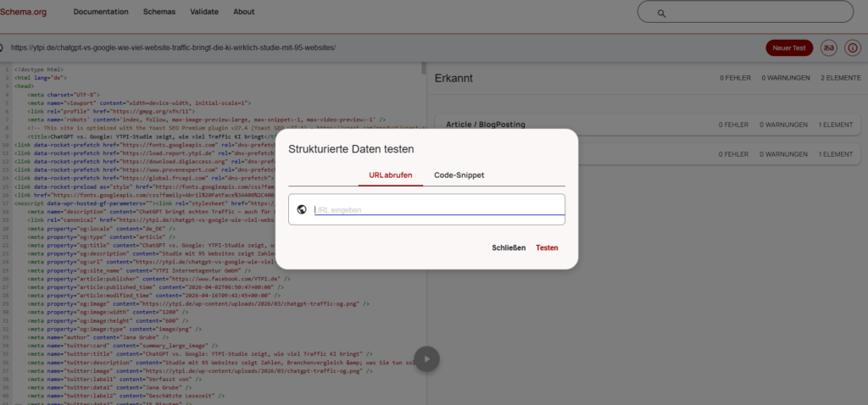This screenshot has width=868, height=405.
Task: Click Schließen to dismiss the dialog
Action: (509, 248)
